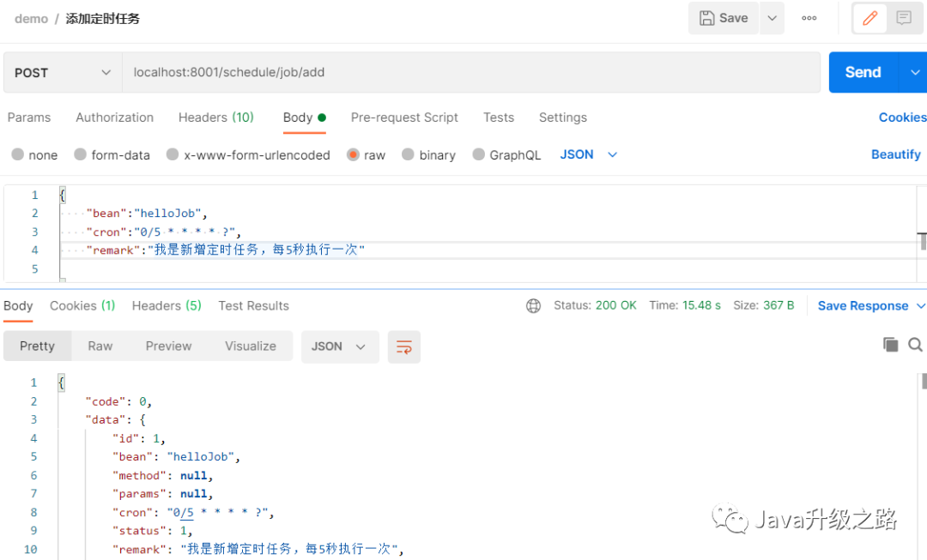This screenshot has height=560, width=927.
Task: Switch response view to Preview
Action: pyautogui.click(x=168, y=346)
